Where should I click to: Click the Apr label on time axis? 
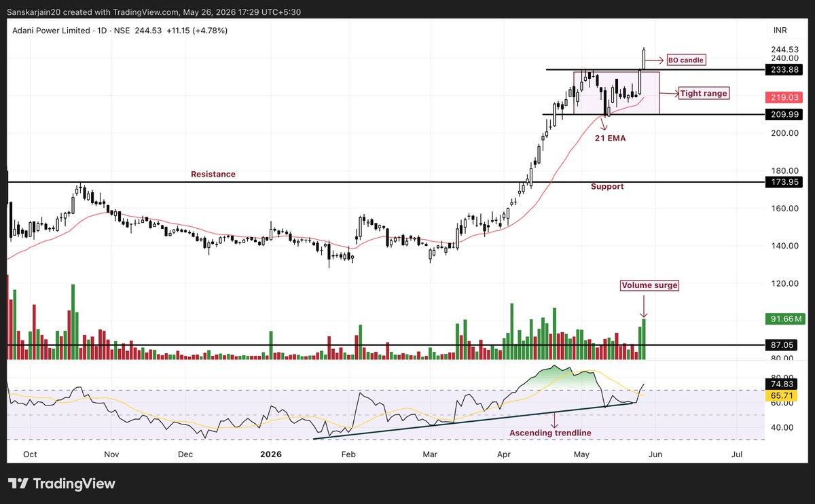504,453
